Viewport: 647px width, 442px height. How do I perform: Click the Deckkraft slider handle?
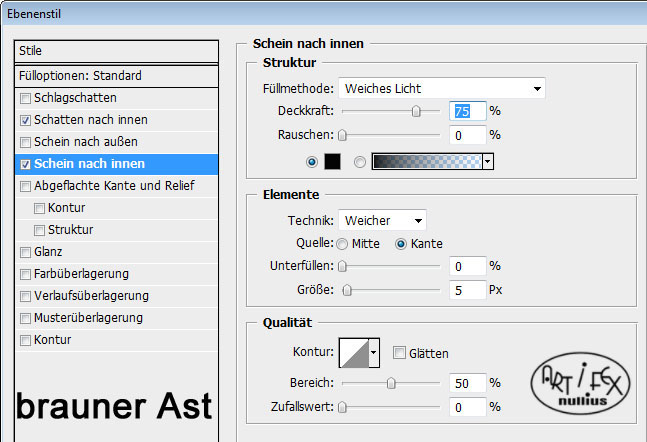[x=416, y=111]
